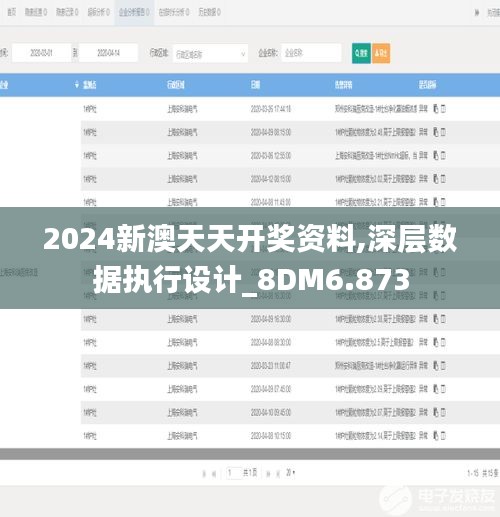This screenshot has width=500, height=517.
Task: Open the start date field 2020-03-01
Action: (x=41, y=53)
